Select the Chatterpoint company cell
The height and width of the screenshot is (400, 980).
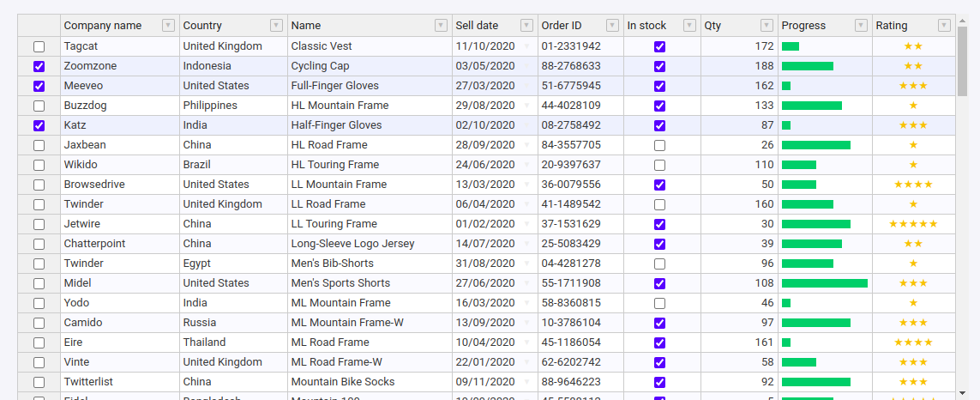[120, 244]
